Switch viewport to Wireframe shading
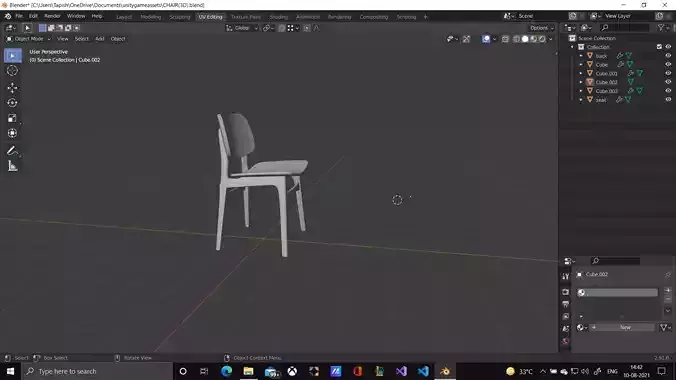Viewport: 676px width, 380px height. [x=516, y=39]
